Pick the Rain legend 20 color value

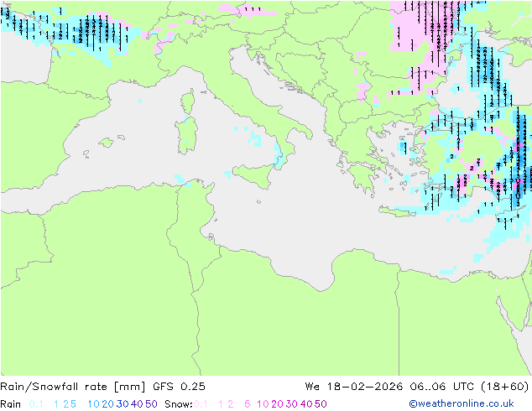click(x=107, y=404)
